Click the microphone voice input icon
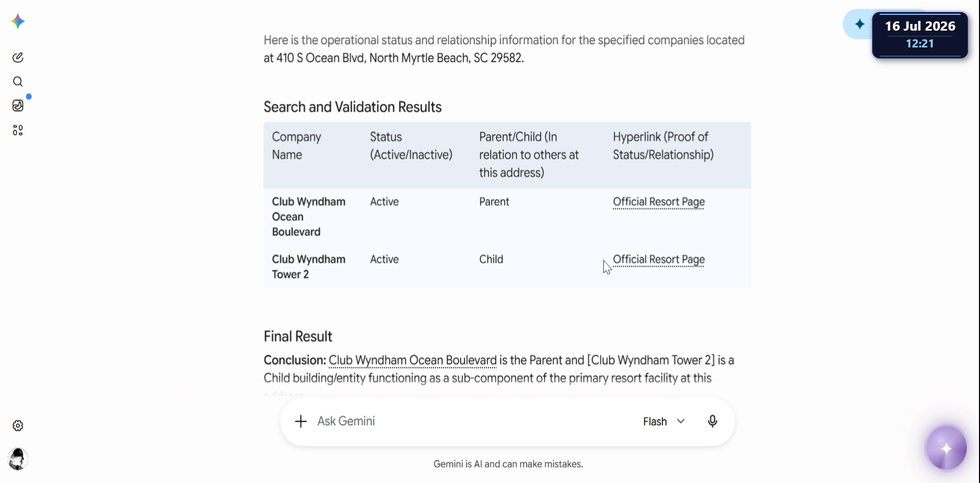 [x=713, y=421]
